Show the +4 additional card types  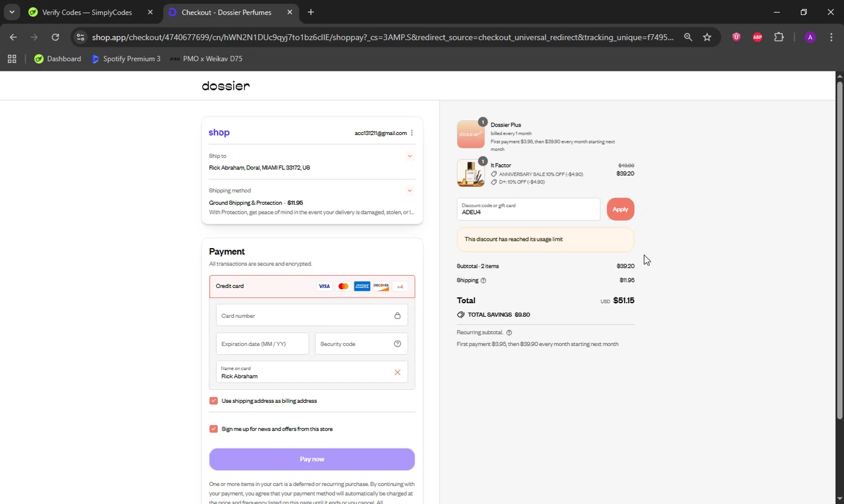(400, 287)
